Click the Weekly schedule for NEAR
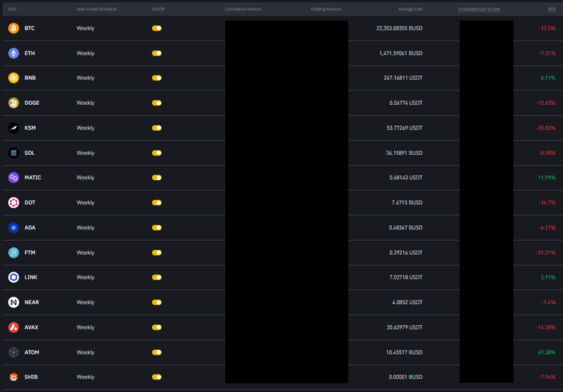The image size is (563, 392). [85, 302]
